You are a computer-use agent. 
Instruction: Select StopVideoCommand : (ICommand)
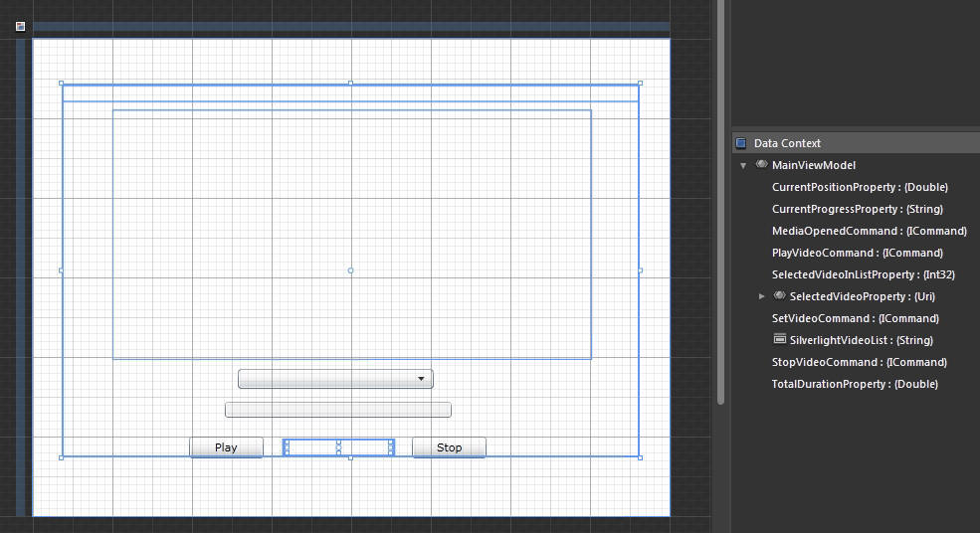click(859, 362)
